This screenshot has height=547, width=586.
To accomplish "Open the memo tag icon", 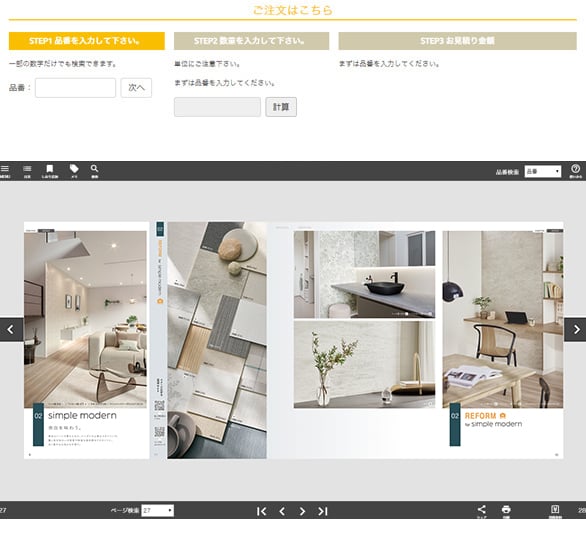I will 74,171.
